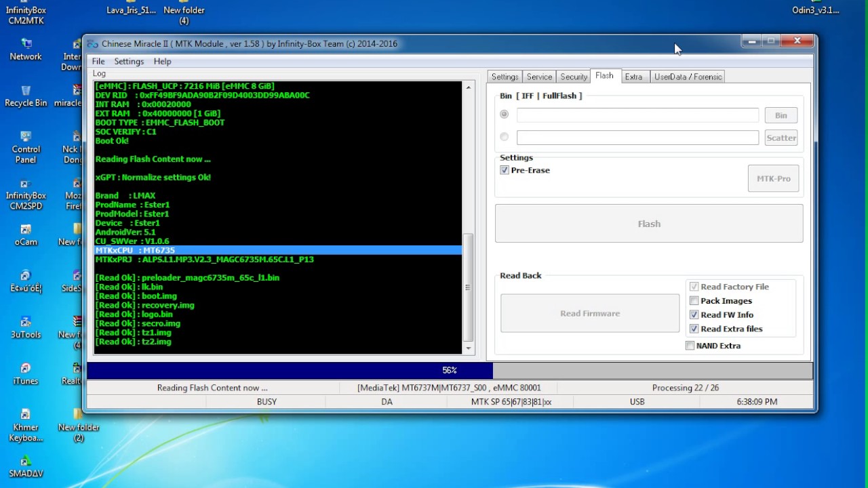Click the Bin browse button

781,115
